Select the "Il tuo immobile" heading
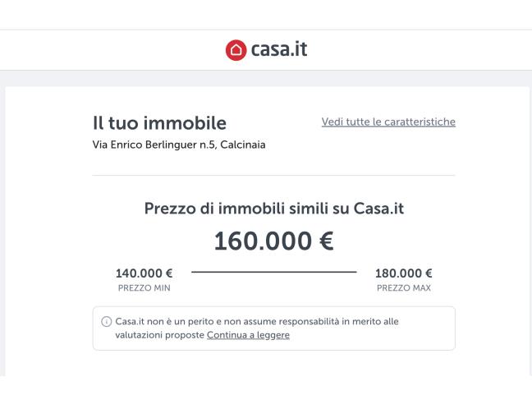This screenshot has width=532, height=404. pyautogui.click(x=159, y=124)
